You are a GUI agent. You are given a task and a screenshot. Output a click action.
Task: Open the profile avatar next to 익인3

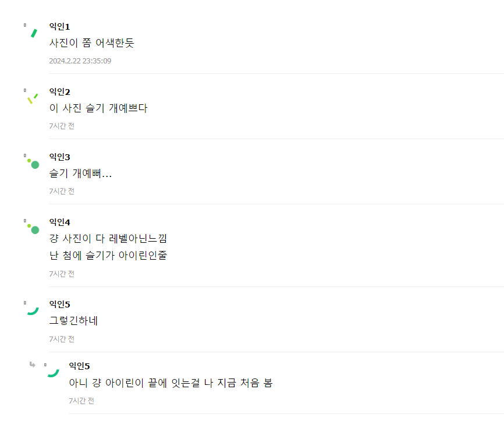coord(33,163)
